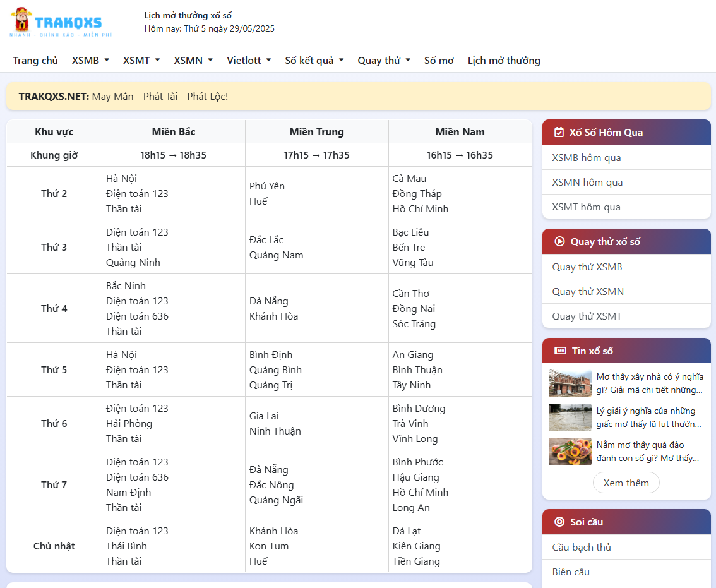Click play icon beside Quay thử xổ số
Viewport: 716px width, 588px height.
[559, 241]
